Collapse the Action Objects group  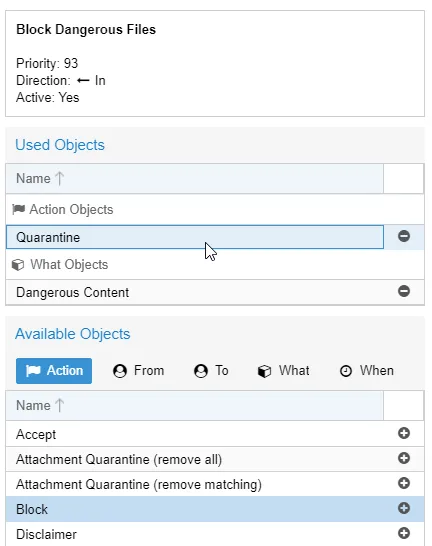tap(63, 210)
